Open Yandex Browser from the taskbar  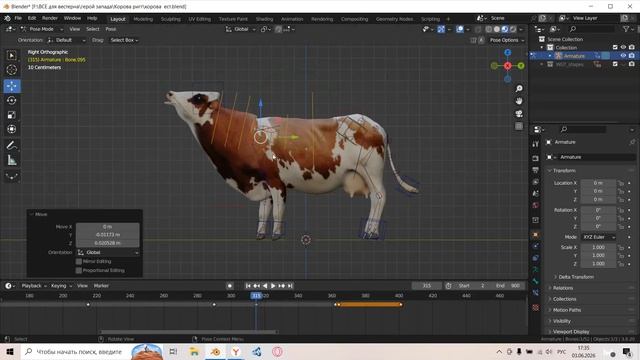point(236,352)
